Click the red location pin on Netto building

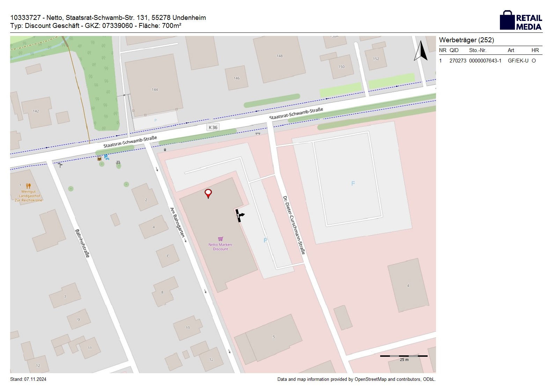coord(208,193)
